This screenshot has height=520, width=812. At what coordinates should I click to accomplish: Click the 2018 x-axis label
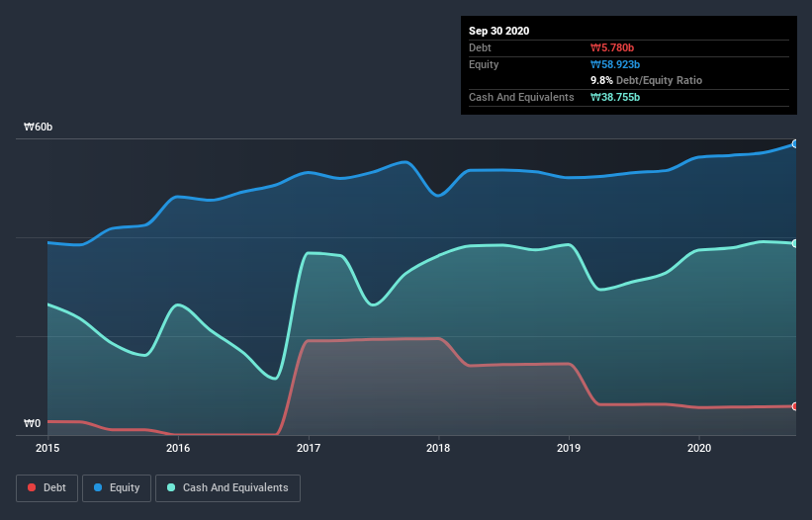438,448
